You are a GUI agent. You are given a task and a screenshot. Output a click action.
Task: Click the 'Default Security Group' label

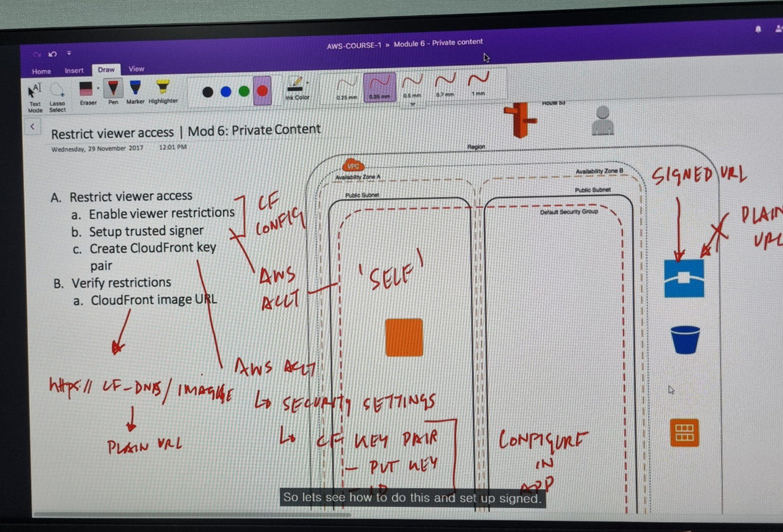[569, 212]
